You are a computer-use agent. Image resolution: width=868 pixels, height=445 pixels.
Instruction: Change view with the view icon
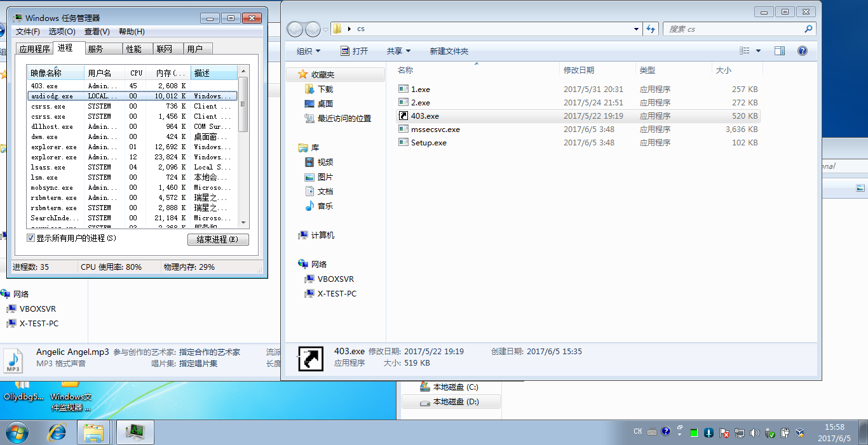pos(745,51)
